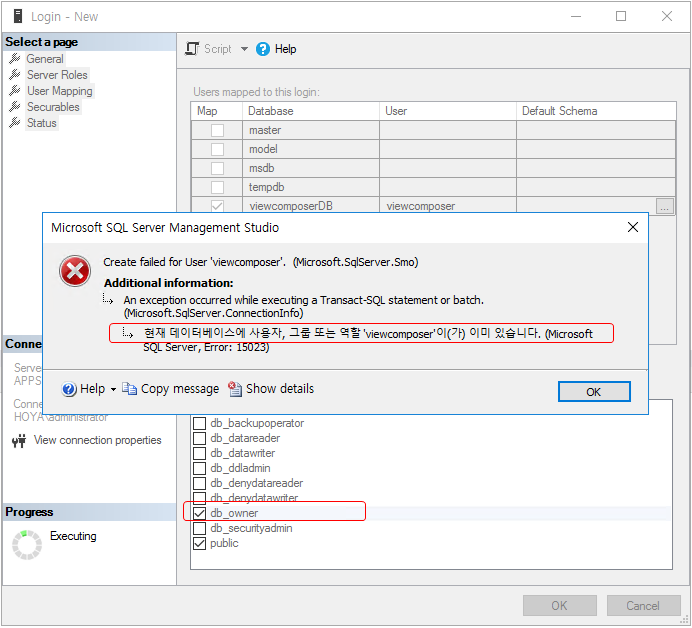The height and width of the screenshot is (628, 692).
Task: Toggle the public role checkbox
Action: click(199, 543)
